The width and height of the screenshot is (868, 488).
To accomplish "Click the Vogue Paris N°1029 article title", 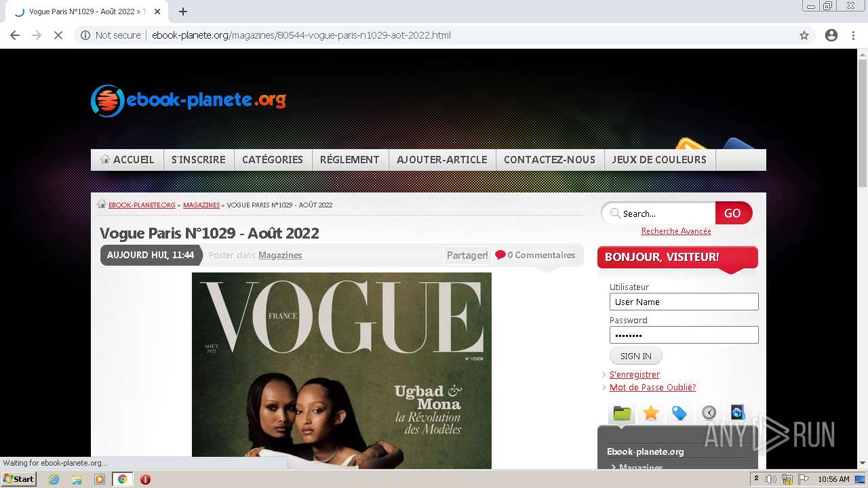I will click(x=210, y=233).
